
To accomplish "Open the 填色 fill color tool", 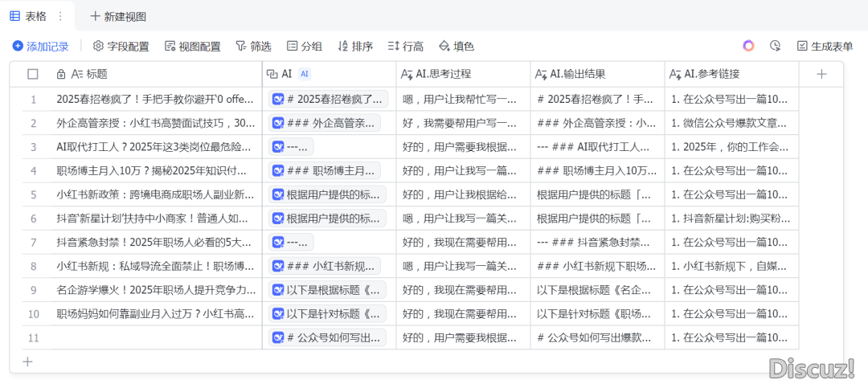I will (x=456, y=47).
